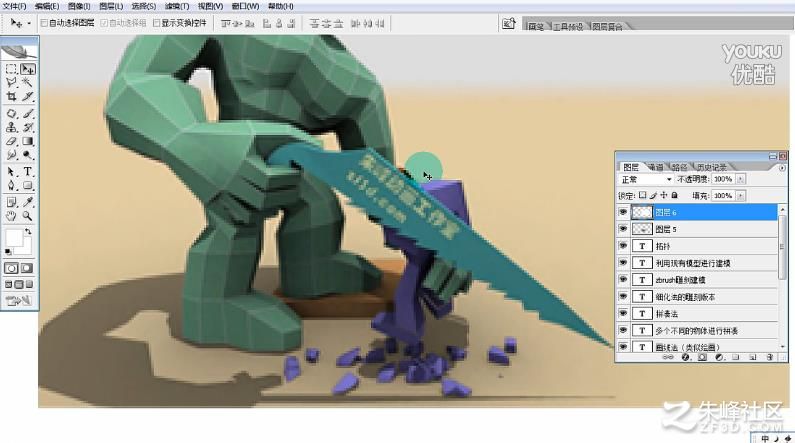Select the Dodge tool
Screen dimensions: 795x443
pos(28,155)
